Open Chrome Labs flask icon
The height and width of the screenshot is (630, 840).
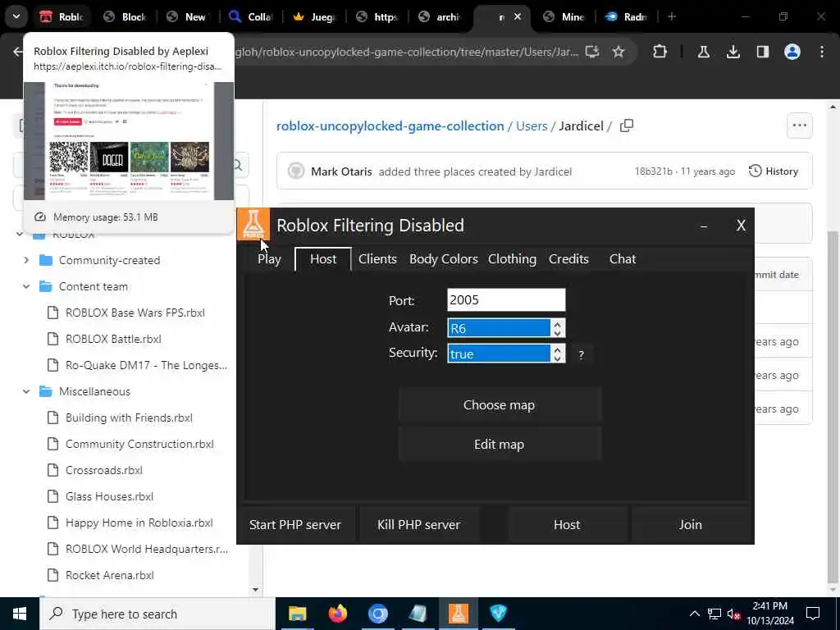703,52
